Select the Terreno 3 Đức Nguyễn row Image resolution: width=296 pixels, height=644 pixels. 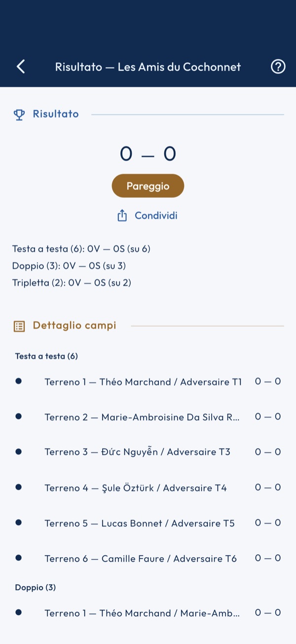pos(148,452)
